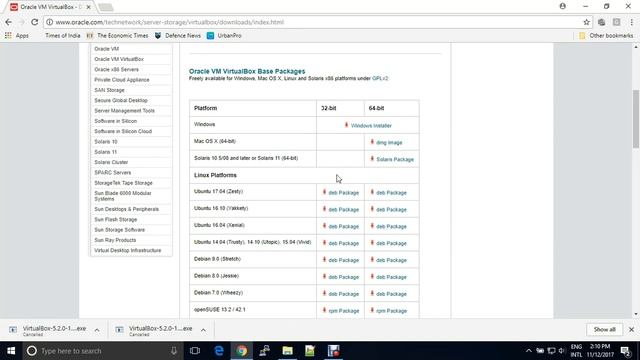640x360 pixels.
Task: Open Virtual Desktop Infrastructure sidebar link
Action: pos(127,250)
